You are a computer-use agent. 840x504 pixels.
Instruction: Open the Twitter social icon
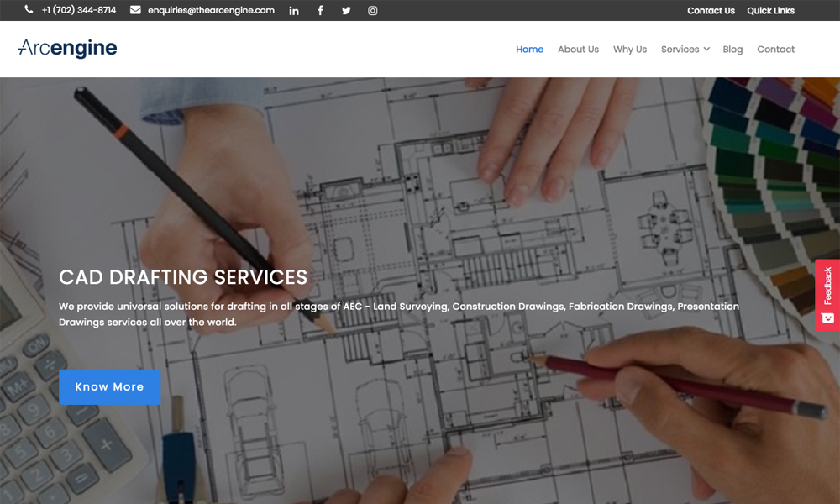click(x=346, y=11)
